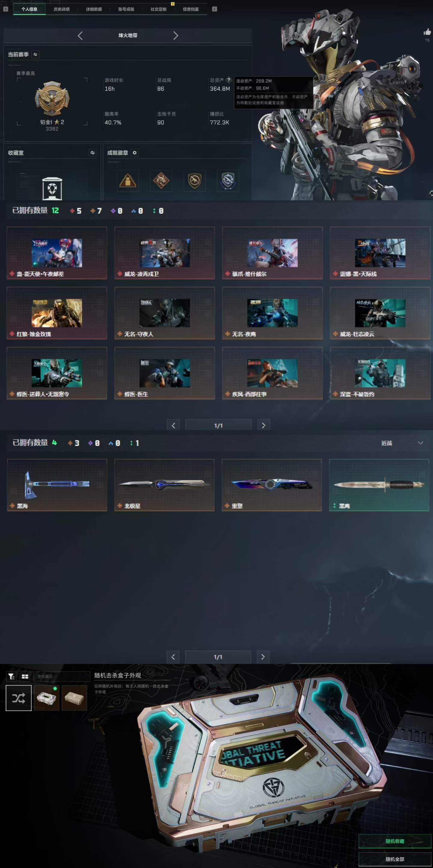
Task: Open the 收藏室 display case icon
Action: pos(52,188)
